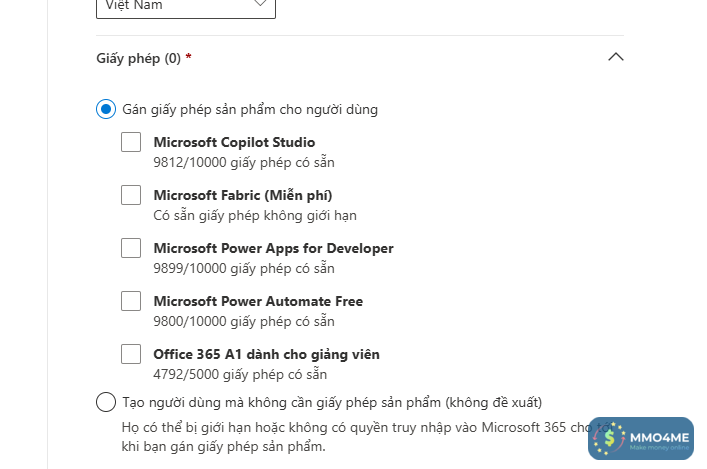Enable the Microsoft Fabric (Miễn phí) checkbox
The height and width of the screenshot is (469, 707).
[131, 195]
